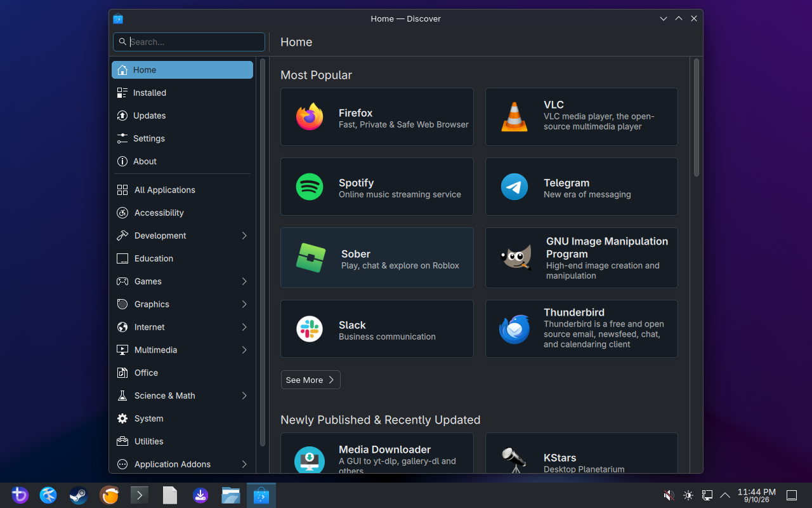Browse All Applications
The width and height of the screenshot is (812, 508).
coord(182,190)
